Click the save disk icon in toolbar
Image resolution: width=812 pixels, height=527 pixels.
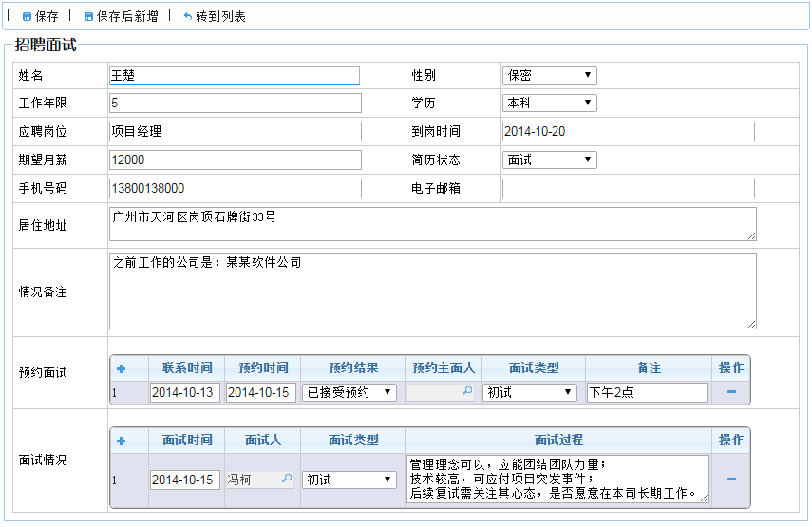tap(27, 17)
